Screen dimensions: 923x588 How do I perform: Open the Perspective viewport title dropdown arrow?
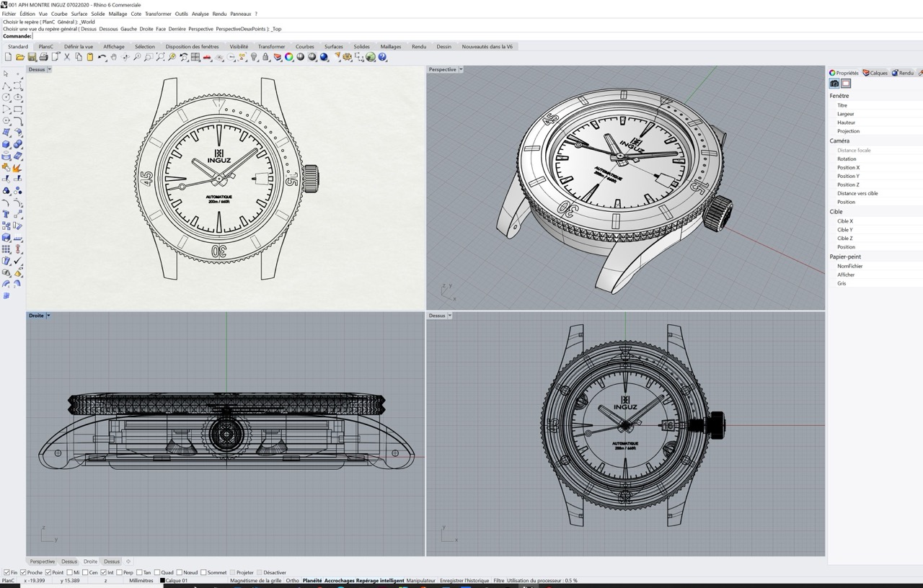coord(461,69)
